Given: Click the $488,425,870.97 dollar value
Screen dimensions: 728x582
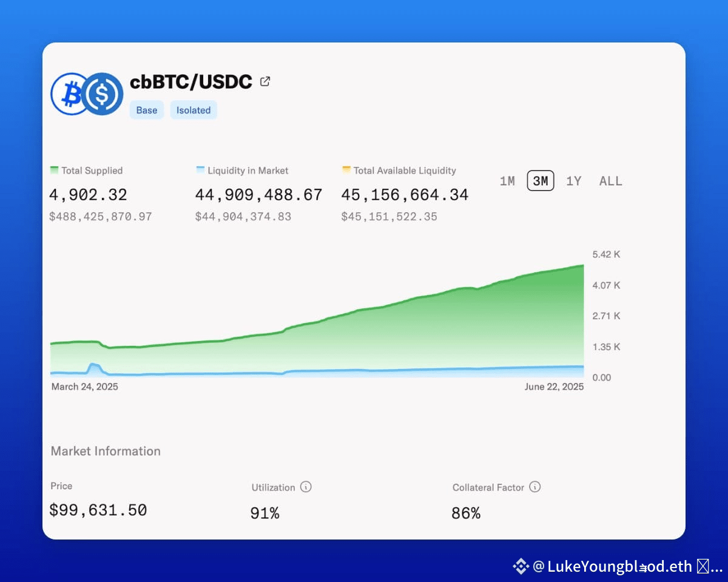Looking at the screenshot, I should [x=101, y=217].
